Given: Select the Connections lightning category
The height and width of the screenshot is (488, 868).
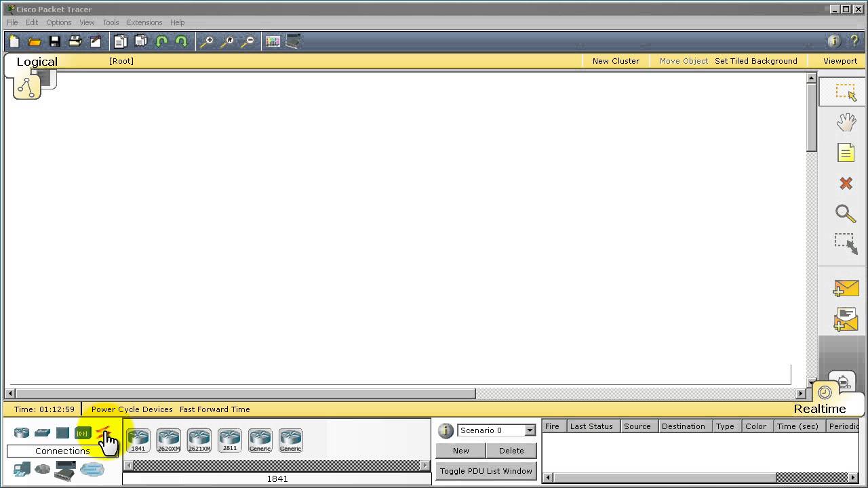Looking at the screenshot, I should 102,432.
